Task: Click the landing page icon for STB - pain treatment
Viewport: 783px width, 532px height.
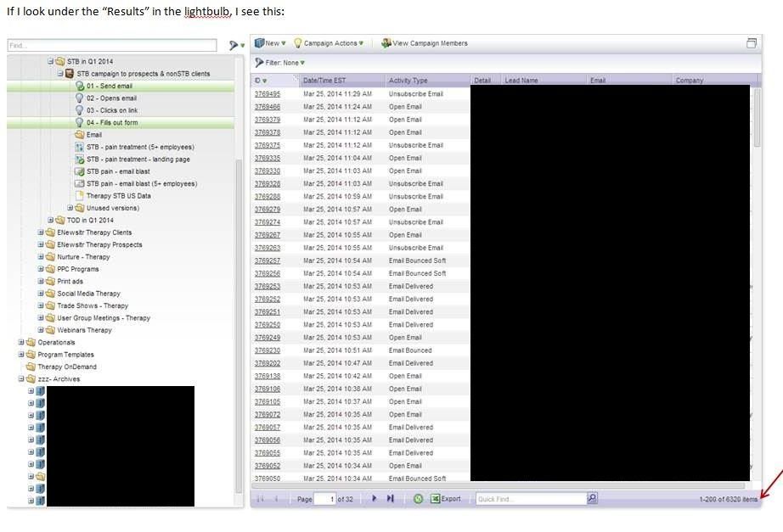Action: [80, 160]
